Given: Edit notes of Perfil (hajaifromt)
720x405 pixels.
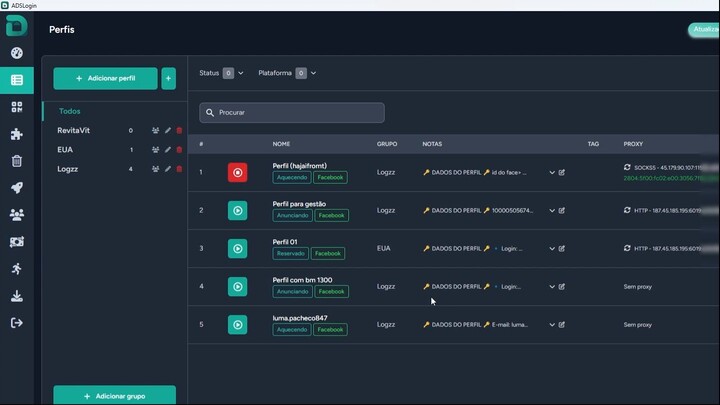Looking at the screenshot, I should click(x=562, y=173).
